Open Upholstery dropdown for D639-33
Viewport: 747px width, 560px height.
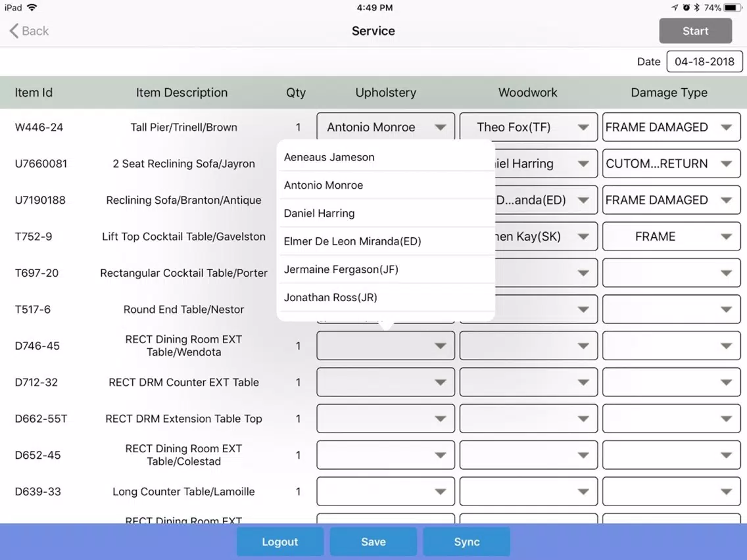pos(385,492)
